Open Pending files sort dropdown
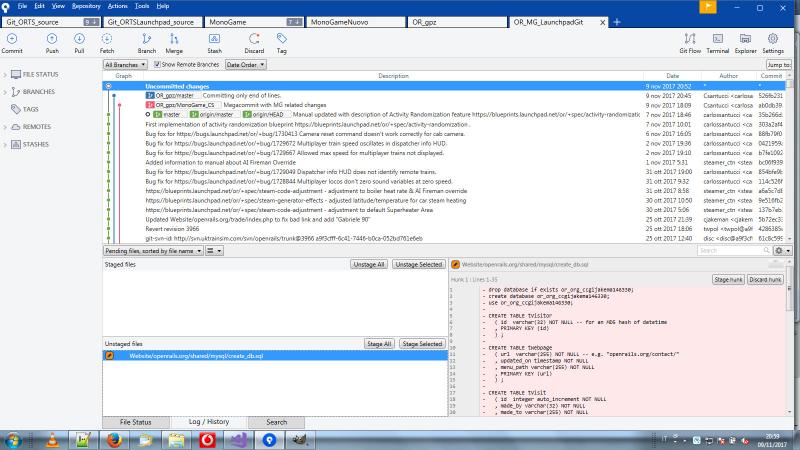This screenshot has height=450, width=800. pos(154,251)
